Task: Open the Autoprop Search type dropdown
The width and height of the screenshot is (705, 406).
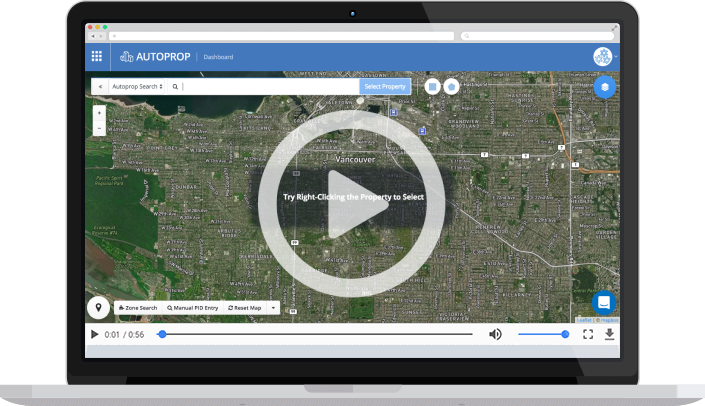Action: click(x=138, y=87)
